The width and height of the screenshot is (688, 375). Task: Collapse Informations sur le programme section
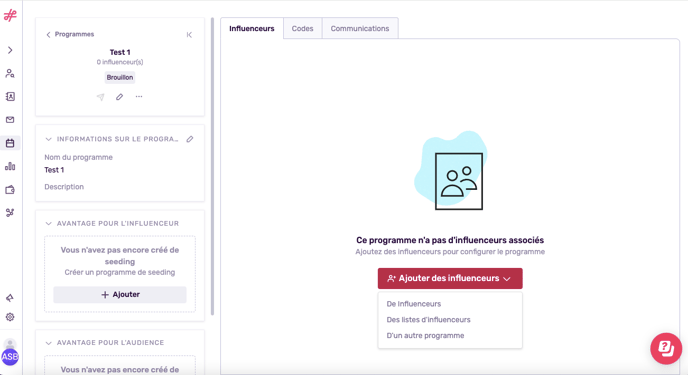tap(48, 139)
